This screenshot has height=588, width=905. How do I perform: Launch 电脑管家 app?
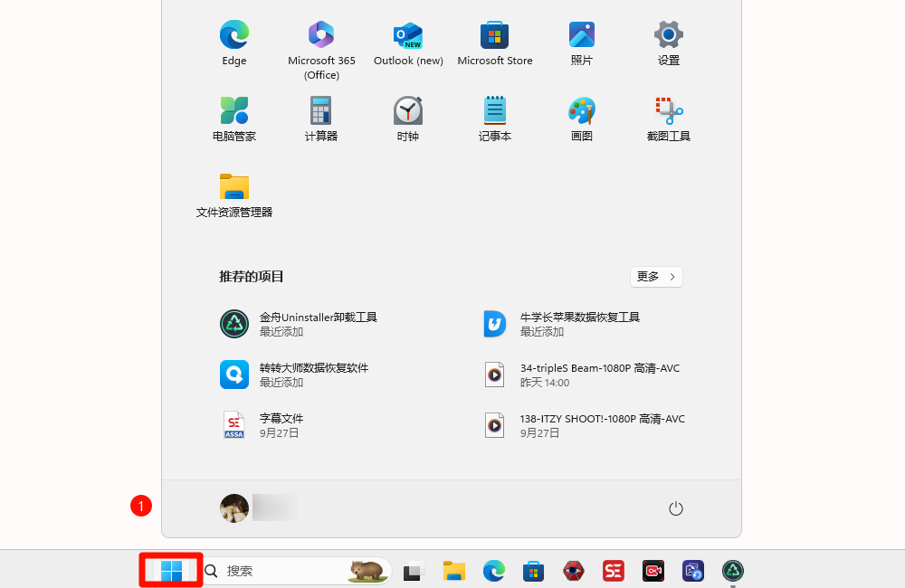pos(234,119)
